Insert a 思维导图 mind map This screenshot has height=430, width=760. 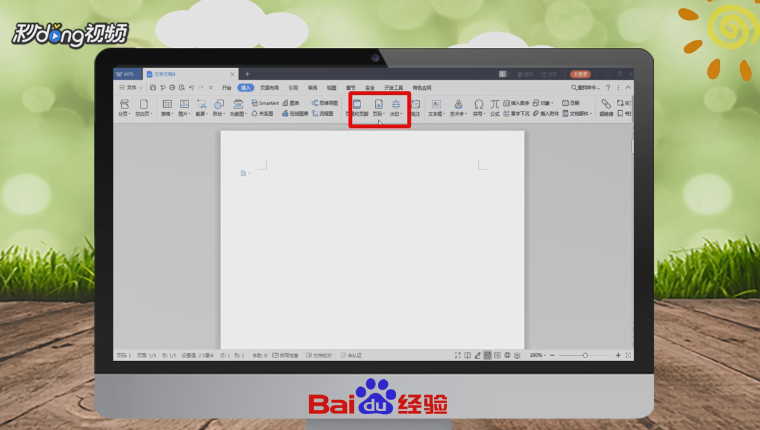coord(325,103)
